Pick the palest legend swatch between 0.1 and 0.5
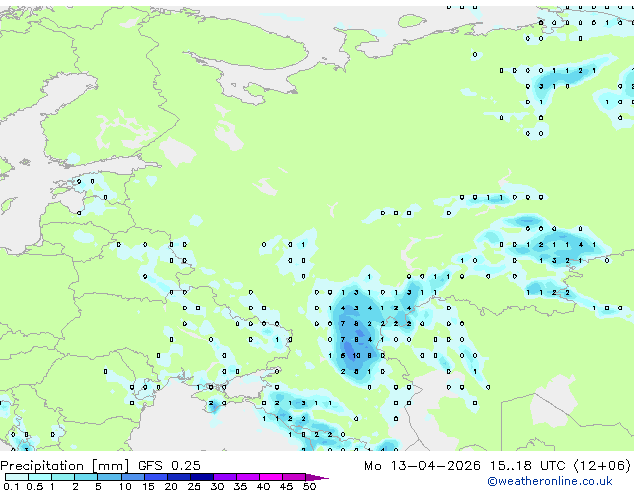Image resolution: width=634 pixels, height=490 pixels. 17,477
